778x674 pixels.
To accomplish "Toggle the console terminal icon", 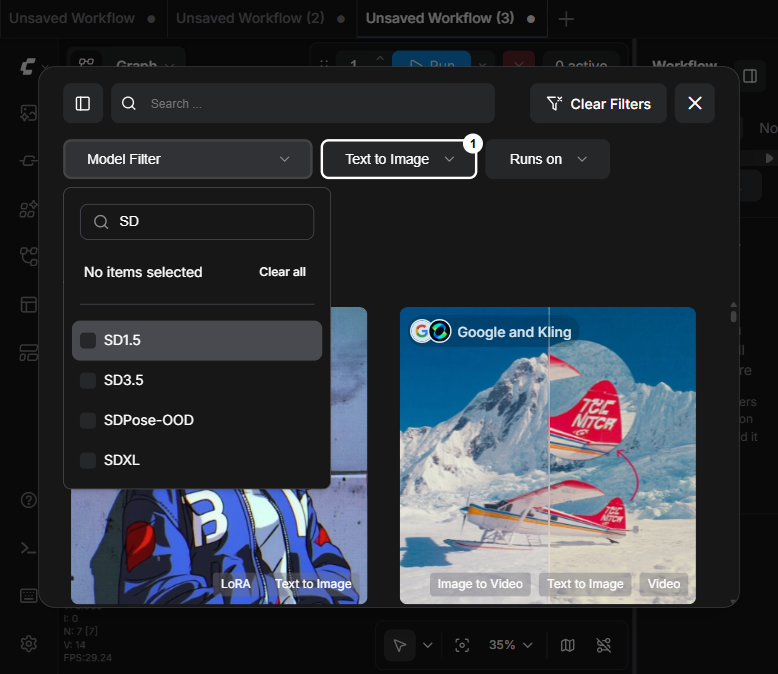I will (28, 548).
